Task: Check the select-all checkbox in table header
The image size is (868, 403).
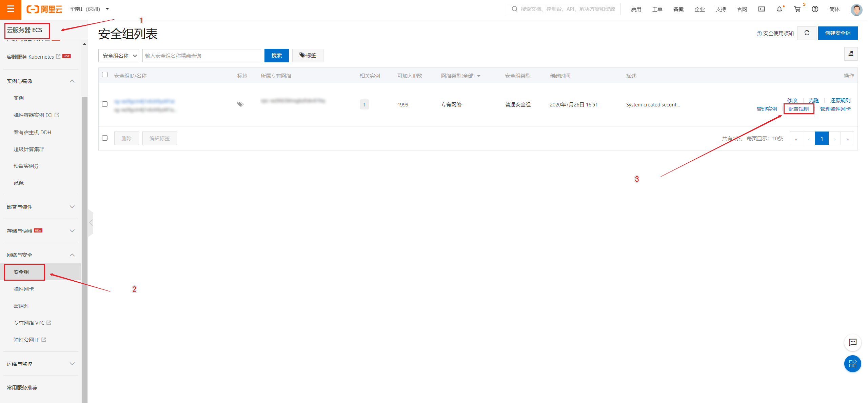Action: (x=105, y=75)
